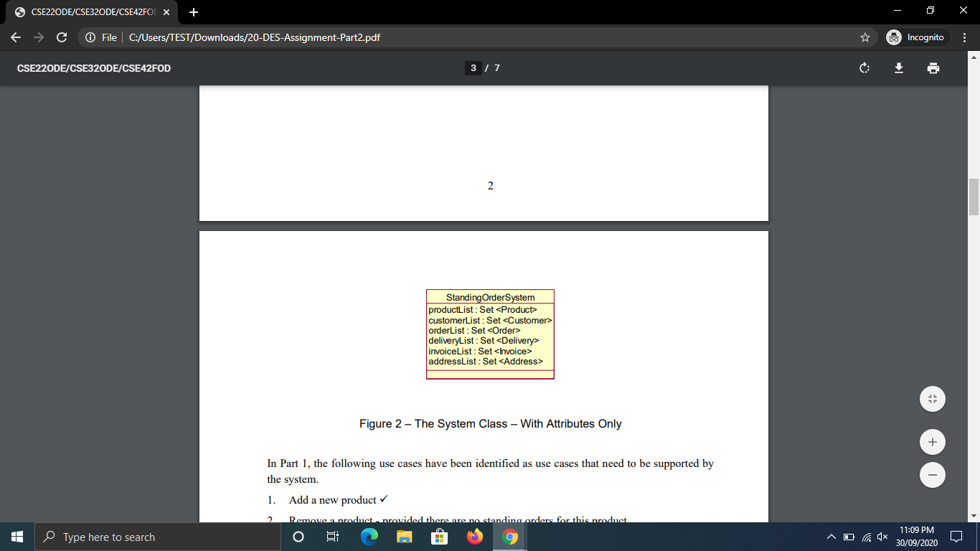Open the taskbar notification center
The image size is (980, 551).
(956, 537)
